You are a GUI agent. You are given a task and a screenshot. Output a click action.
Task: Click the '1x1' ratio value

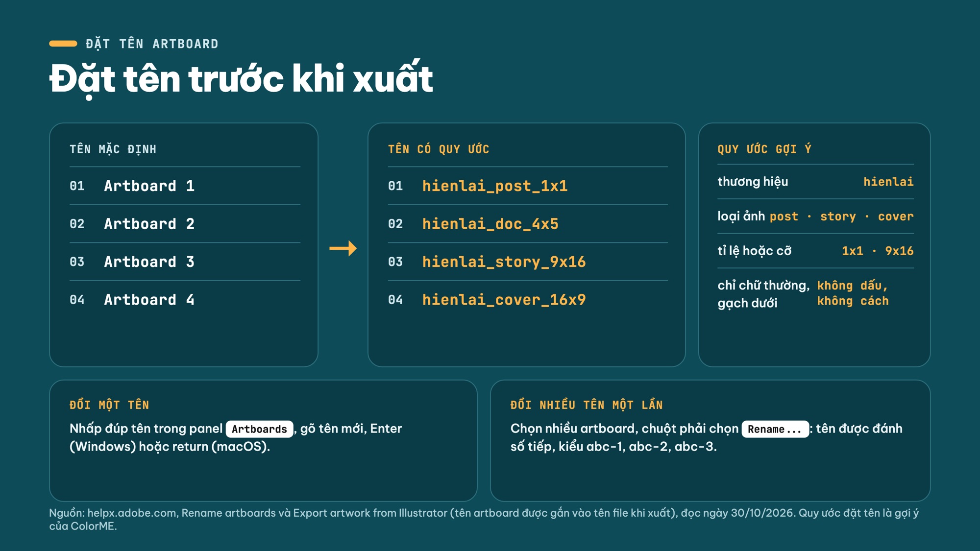(x=853, y=251)
